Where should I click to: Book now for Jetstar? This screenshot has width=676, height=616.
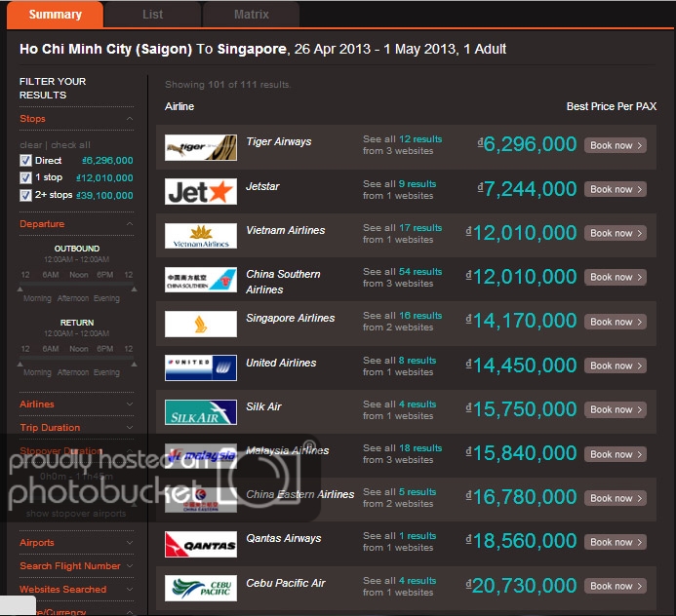(616, 189)
